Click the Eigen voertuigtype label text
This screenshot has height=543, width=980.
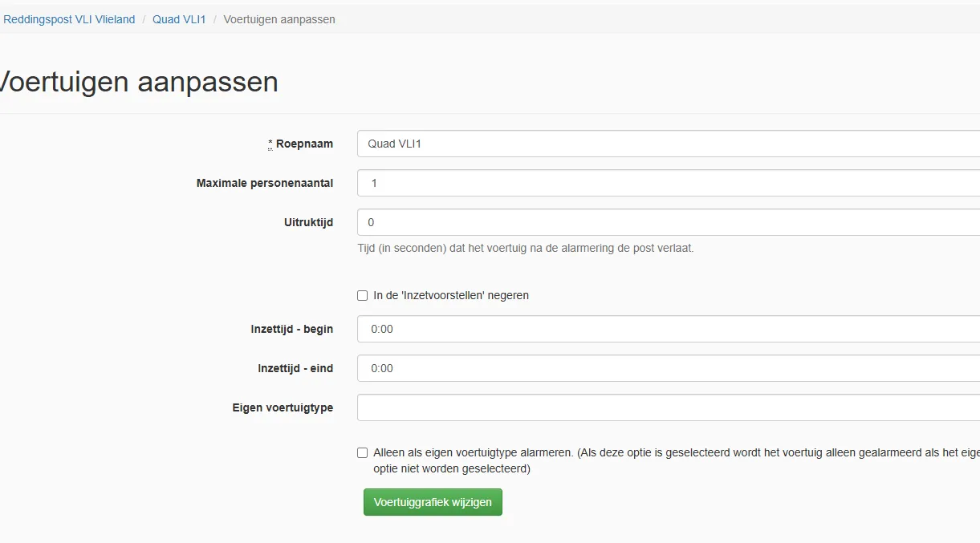pos(283,407)
